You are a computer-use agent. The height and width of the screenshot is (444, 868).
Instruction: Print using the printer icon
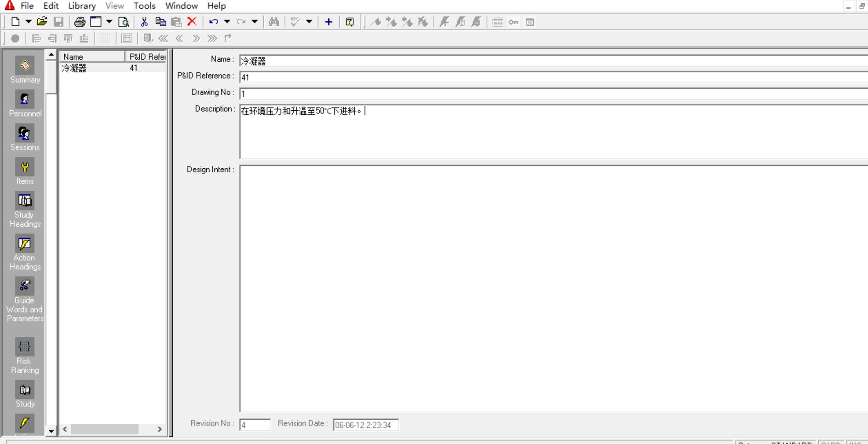click(x=79, y=22)
